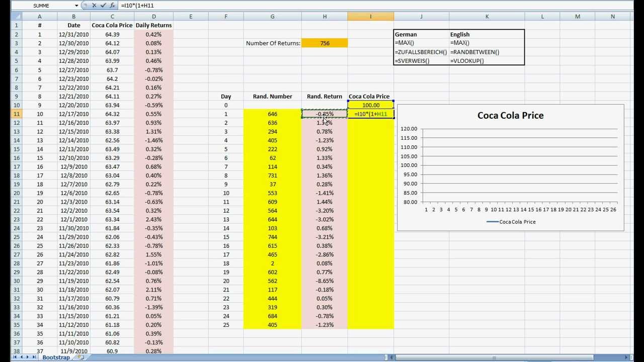Open Insert Function with the fx icon

coord(112,5)
